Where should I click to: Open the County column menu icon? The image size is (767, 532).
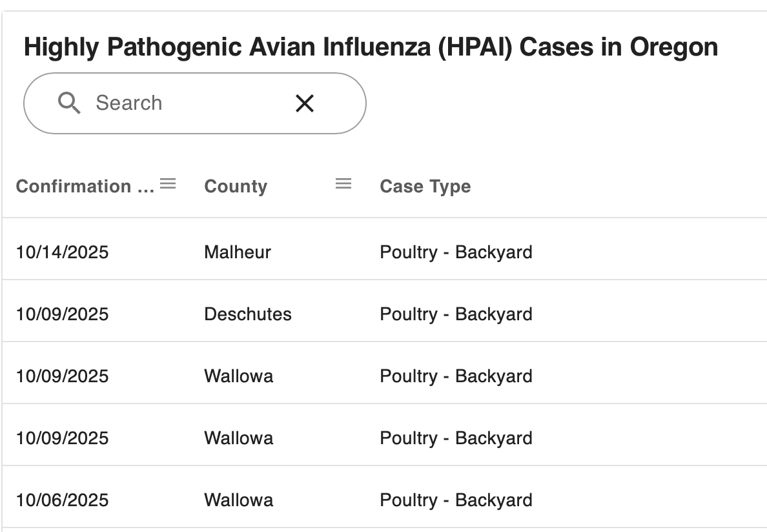(x=343, y=184)
